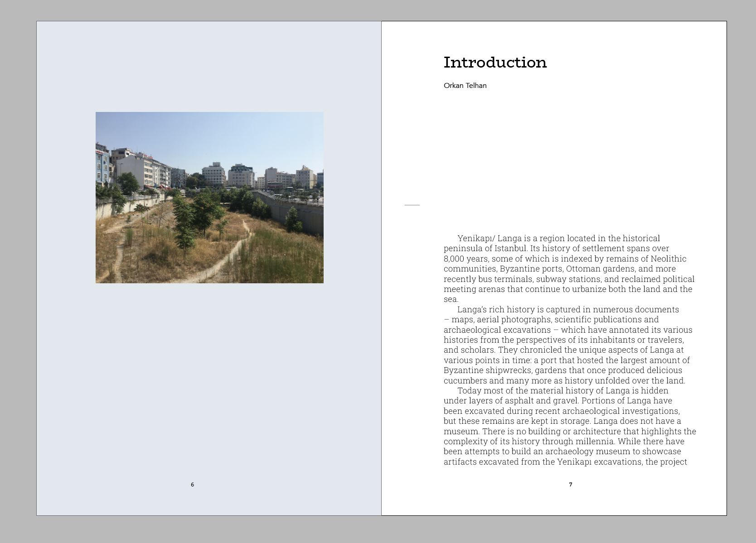Click the line starting "Byzantine shipwrecks, gardens"
Viewport: 756px width, 543px height.
point(563,370)
